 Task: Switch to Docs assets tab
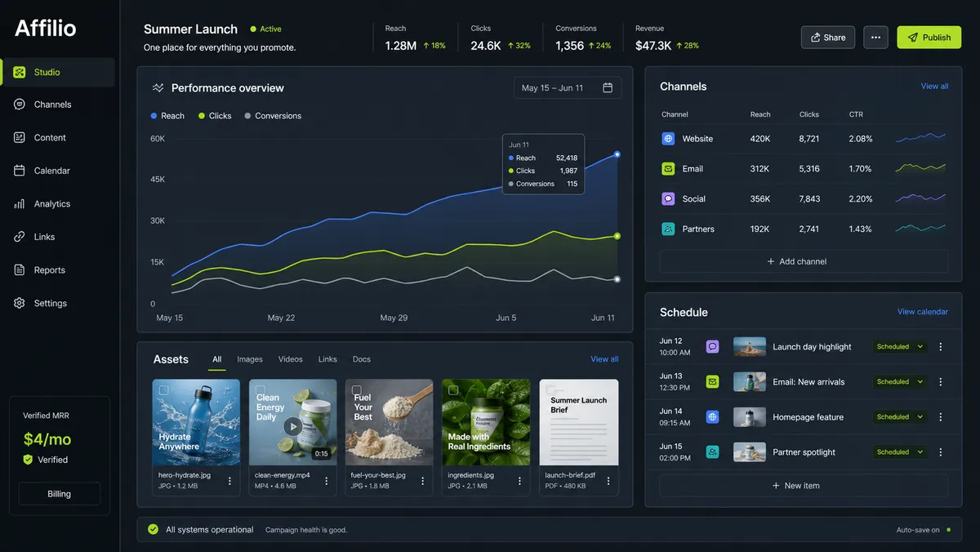pos(362,359)
